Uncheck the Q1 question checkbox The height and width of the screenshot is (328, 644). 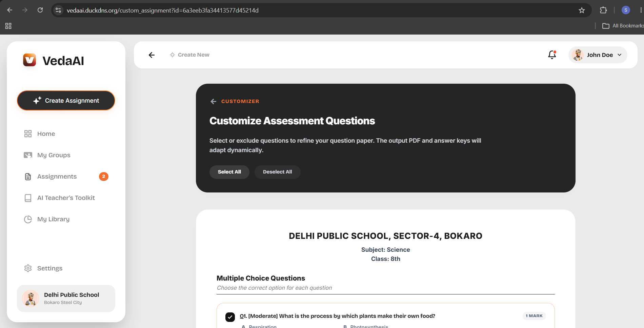click(x=230, y=317)
